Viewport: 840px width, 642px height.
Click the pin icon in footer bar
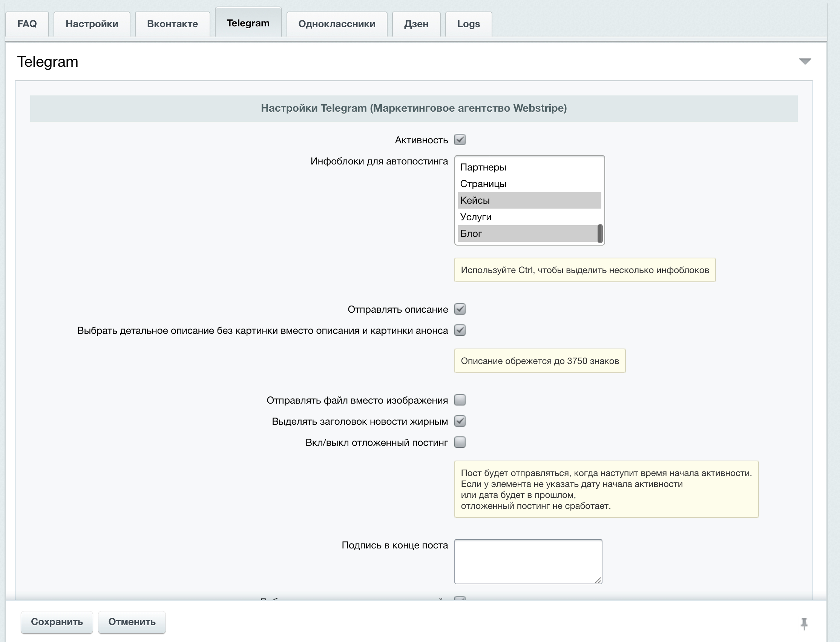pos(804,624)
